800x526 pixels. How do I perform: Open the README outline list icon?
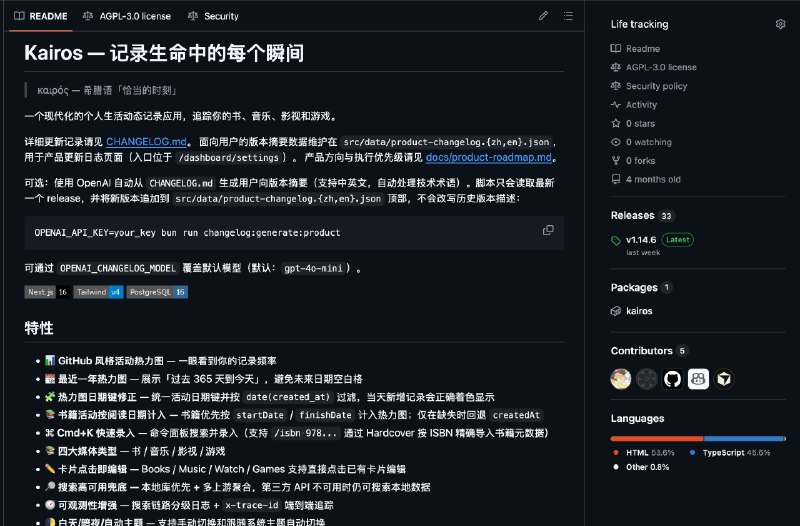[x=568, y=16]
